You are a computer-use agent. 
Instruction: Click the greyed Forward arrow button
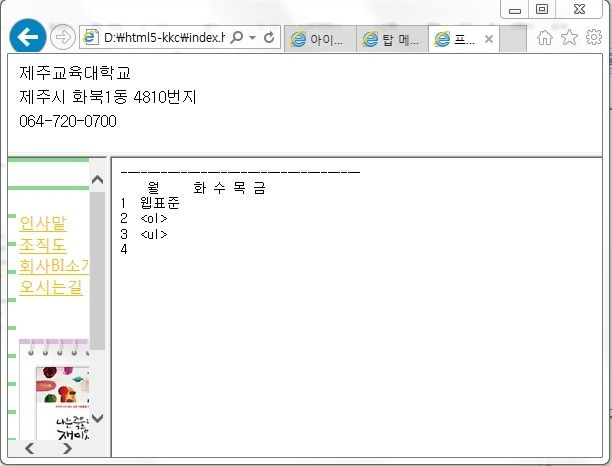pyautogui.click(x=62, y=37)
